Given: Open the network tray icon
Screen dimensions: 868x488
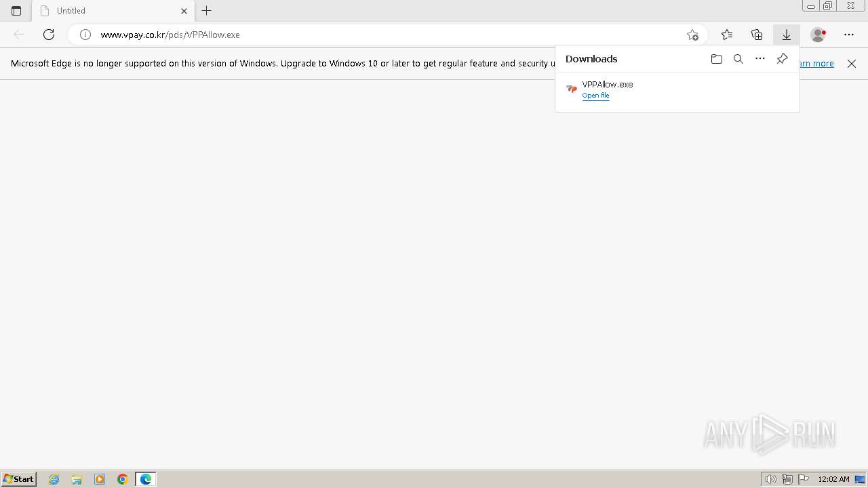Looking at the screenshot, I should [x=787, y=479].
